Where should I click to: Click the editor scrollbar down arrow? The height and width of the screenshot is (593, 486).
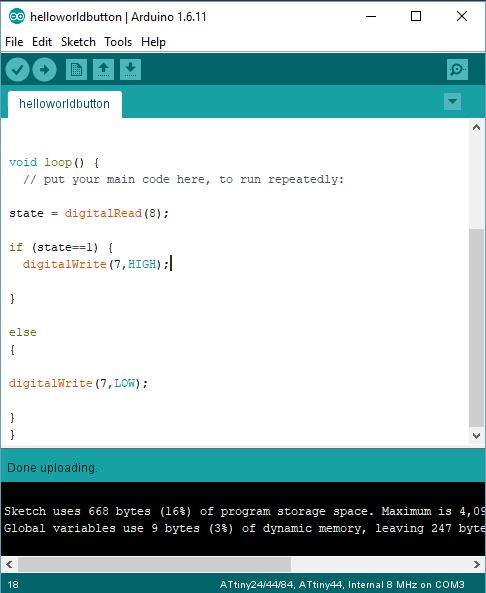point(477,436)
